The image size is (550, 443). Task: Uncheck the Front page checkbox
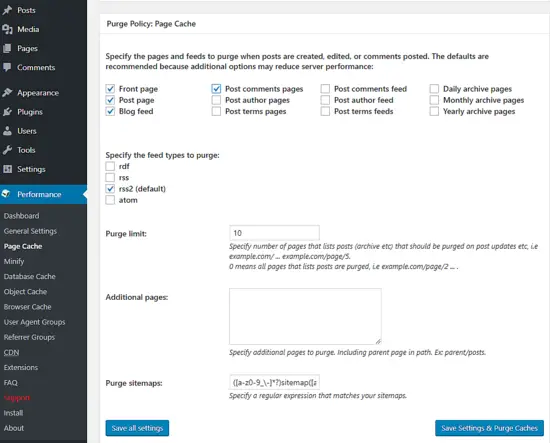pyautogui.click(x=110, y=89)
